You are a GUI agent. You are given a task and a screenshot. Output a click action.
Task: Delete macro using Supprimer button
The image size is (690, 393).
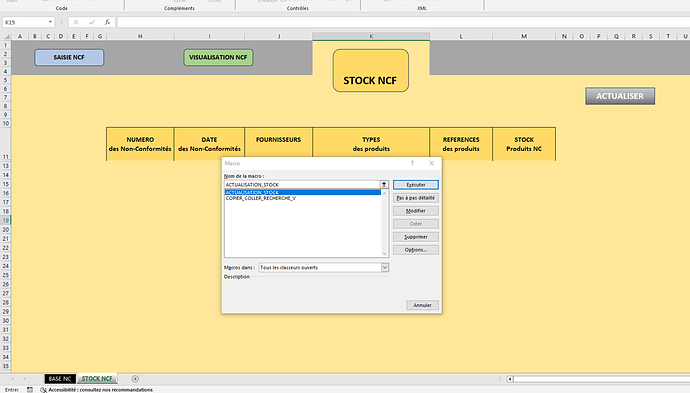415,237
